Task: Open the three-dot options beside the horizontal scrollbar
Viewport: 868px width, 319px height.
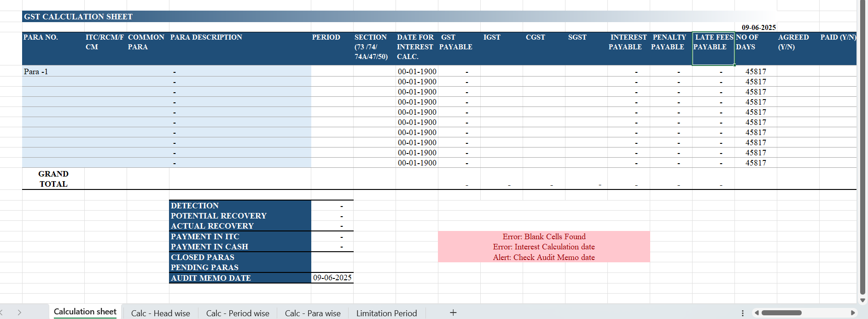Action: [x=742, y=313]
